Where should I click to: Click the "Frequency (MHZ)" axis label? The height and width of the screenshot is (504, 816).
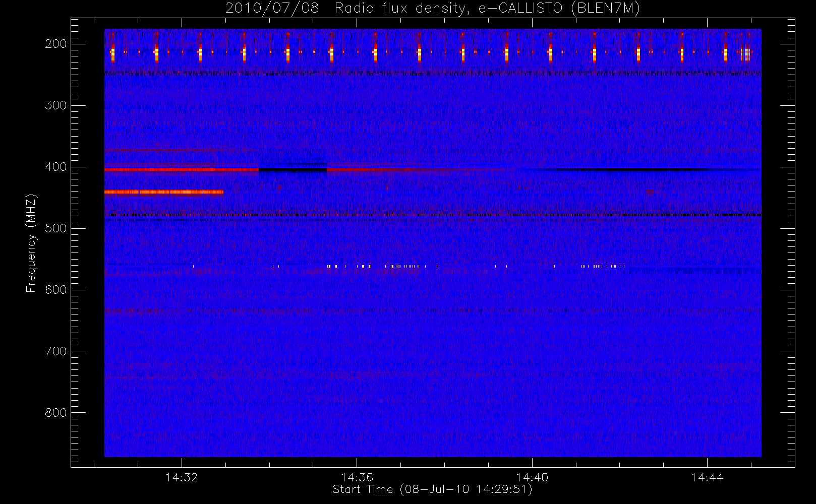coord(31,243)
